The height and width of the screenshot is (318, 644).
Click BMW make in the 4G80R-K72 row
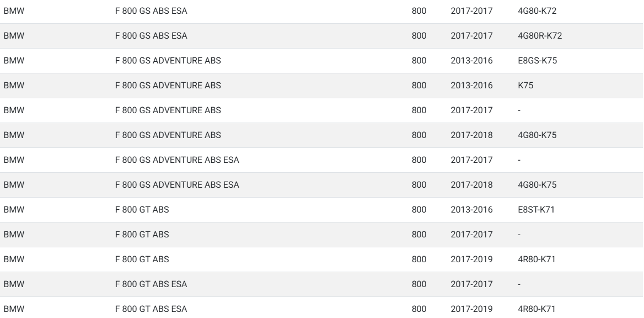coord(14,36)
